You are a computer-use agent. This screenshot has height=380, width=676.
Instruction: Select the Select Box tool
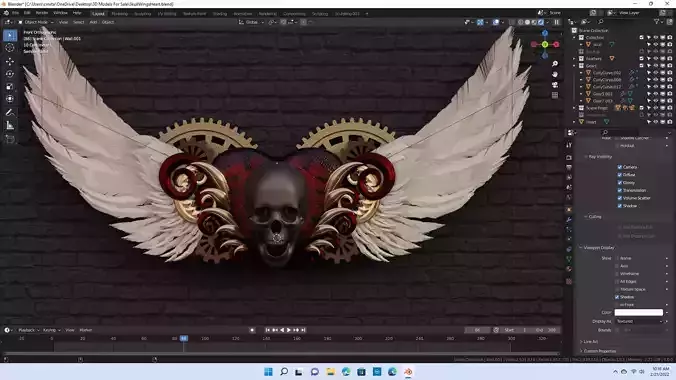(10, 35)
